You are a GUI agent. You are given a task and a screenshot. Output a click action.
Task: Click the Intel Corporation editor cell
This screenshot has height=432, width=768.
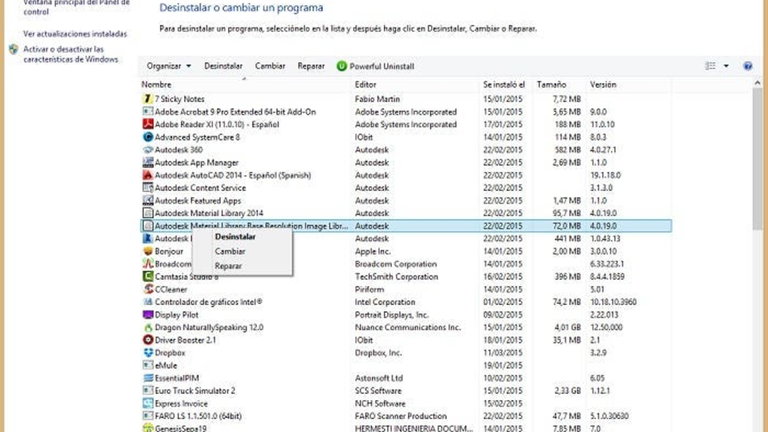(384, 302)
